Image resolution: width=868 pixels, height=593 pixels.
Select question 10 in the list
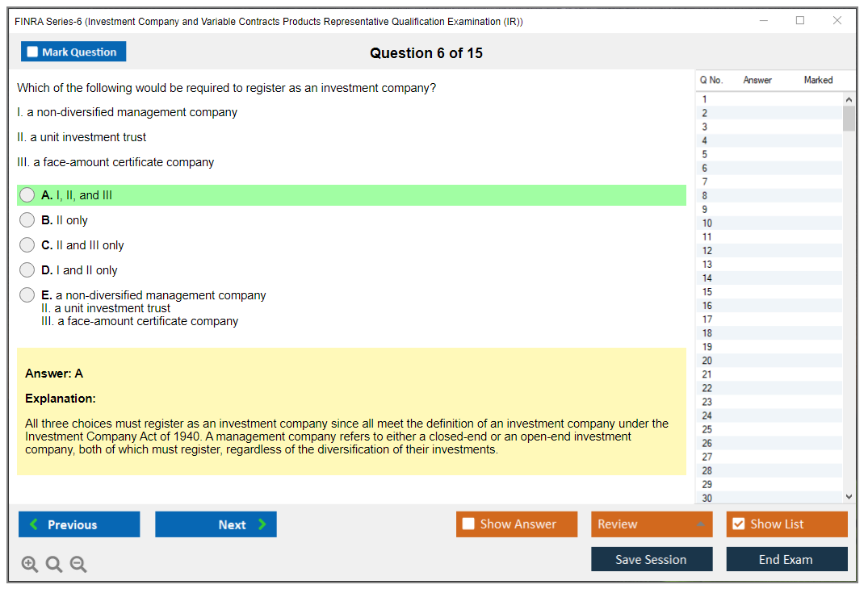point(707,223)
